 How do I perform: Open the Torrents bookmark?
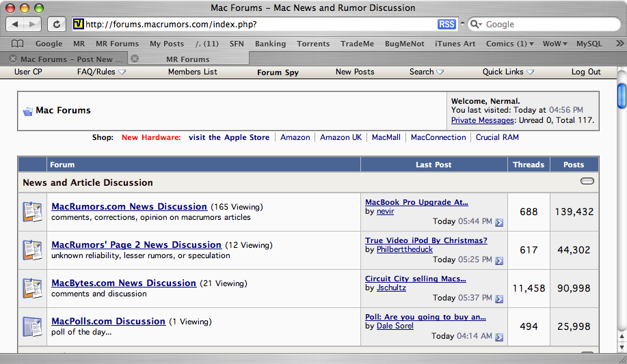[313, 44]
